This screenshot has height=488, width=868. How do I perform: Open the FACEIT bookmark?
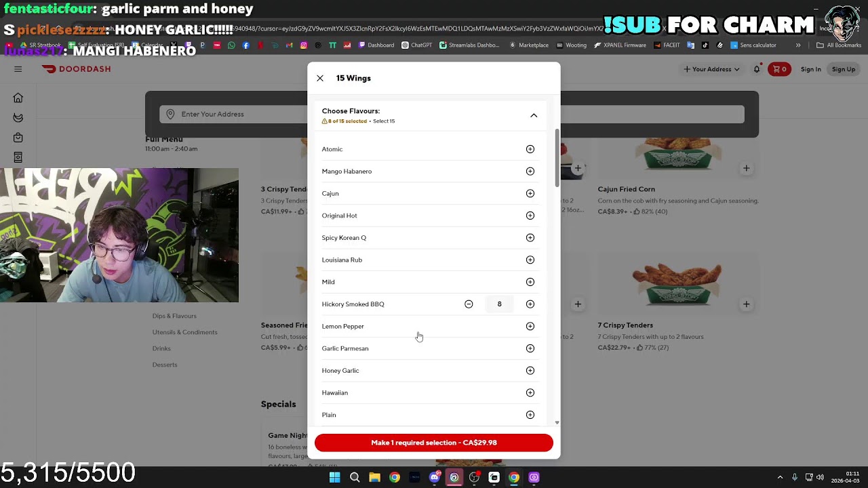[667, 45]
